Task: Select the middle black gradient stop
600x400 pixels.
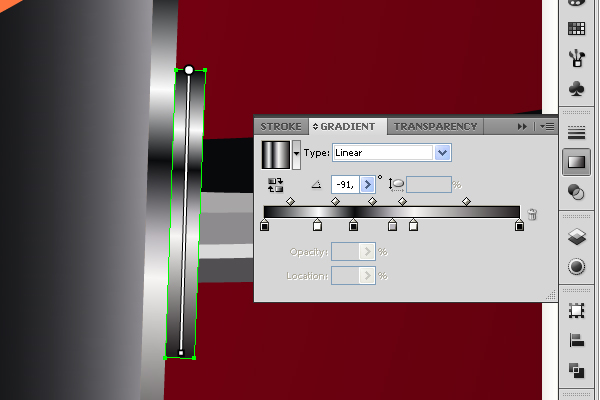Action: pyautogui.click(x=354, y=225)
